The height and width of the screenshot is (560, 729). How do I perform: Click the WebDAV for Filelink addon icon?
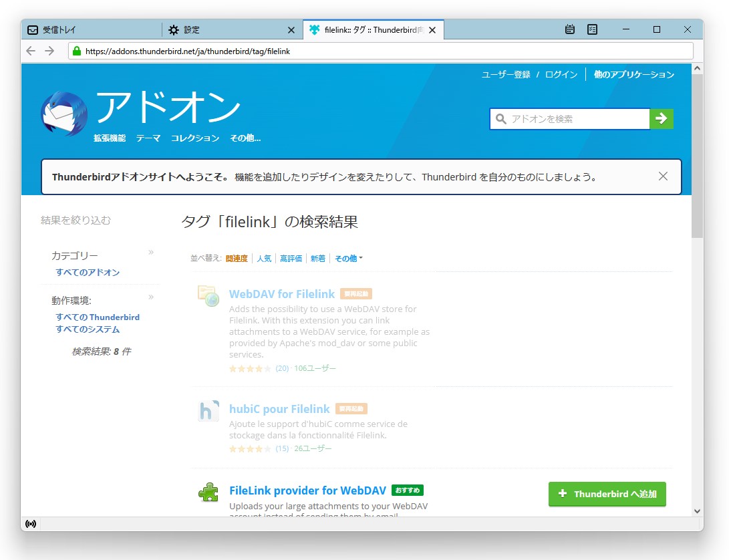click(x=208, y=295)
